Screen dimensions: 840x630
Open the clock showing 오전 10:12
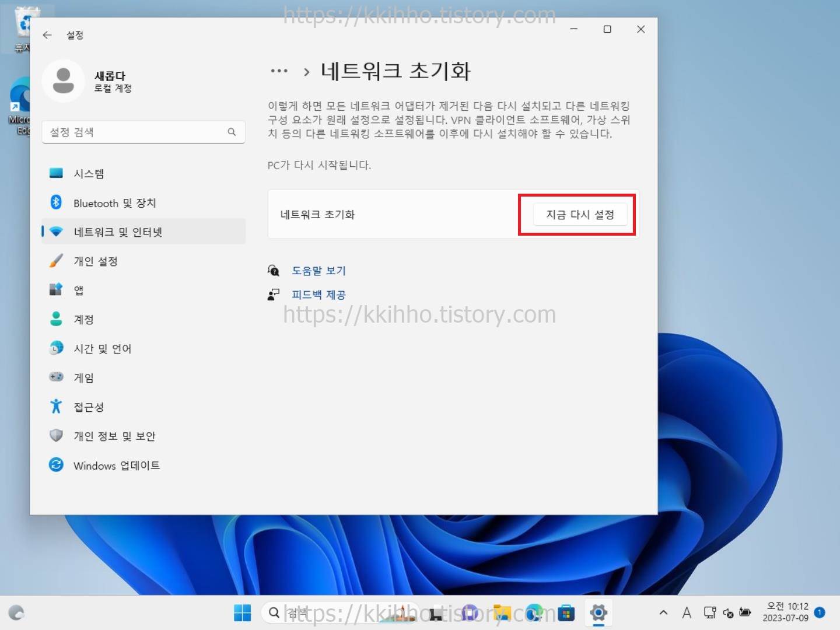786,612
